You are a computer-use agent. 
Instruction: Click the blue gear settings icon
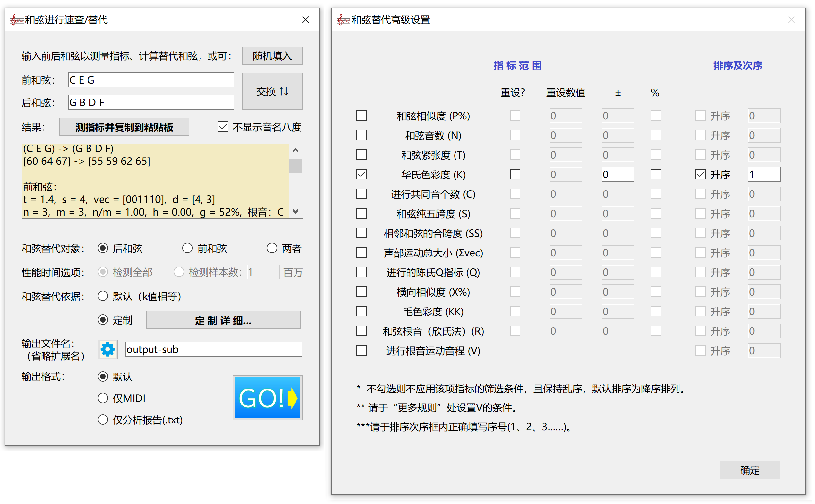pos(107,349)
